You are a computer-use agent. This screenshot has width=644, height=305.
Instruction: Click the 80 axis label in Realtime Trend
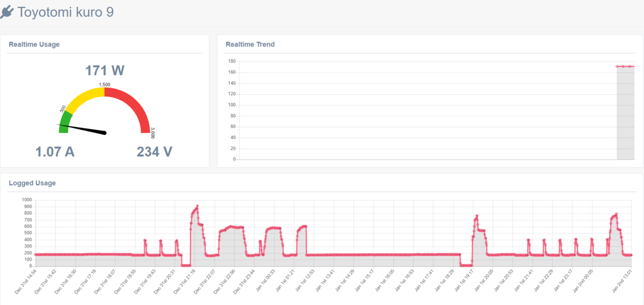click(x=233, y=116)
